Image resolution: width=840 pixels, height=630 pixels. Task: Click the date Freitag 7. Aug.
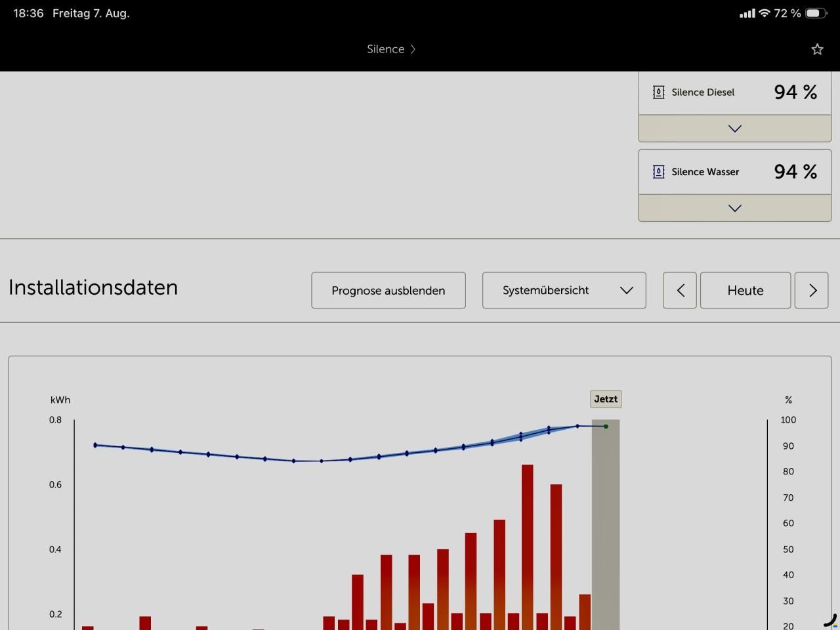pyautogui.click(x=91, y=13)
